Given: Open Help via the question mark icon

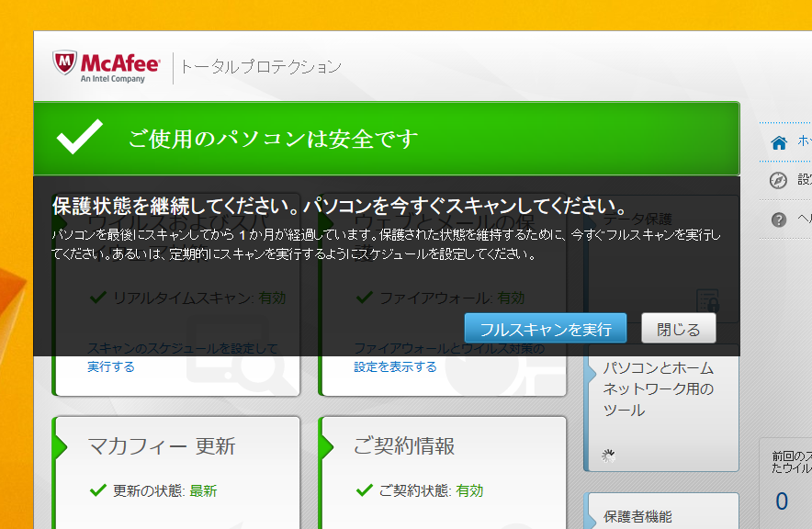Looking at the screenshot, I should [778, 219].
